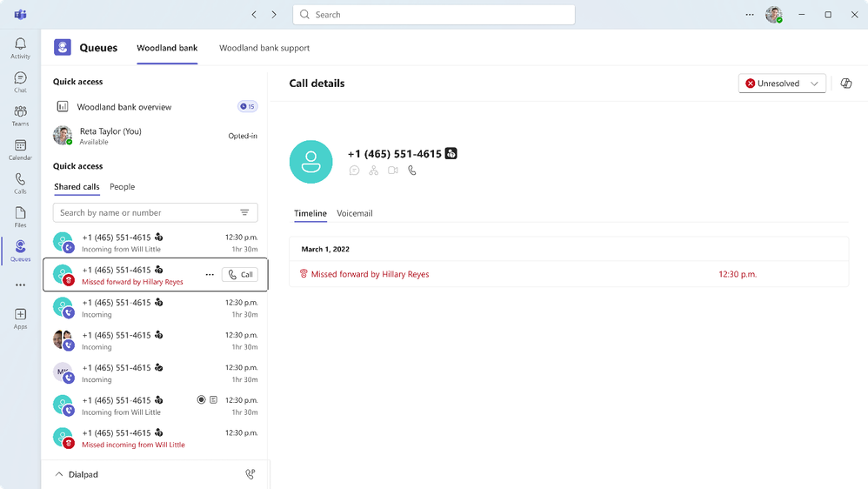Click the large caller avatar in call details

pyautogui.click(x=311, y=162)
